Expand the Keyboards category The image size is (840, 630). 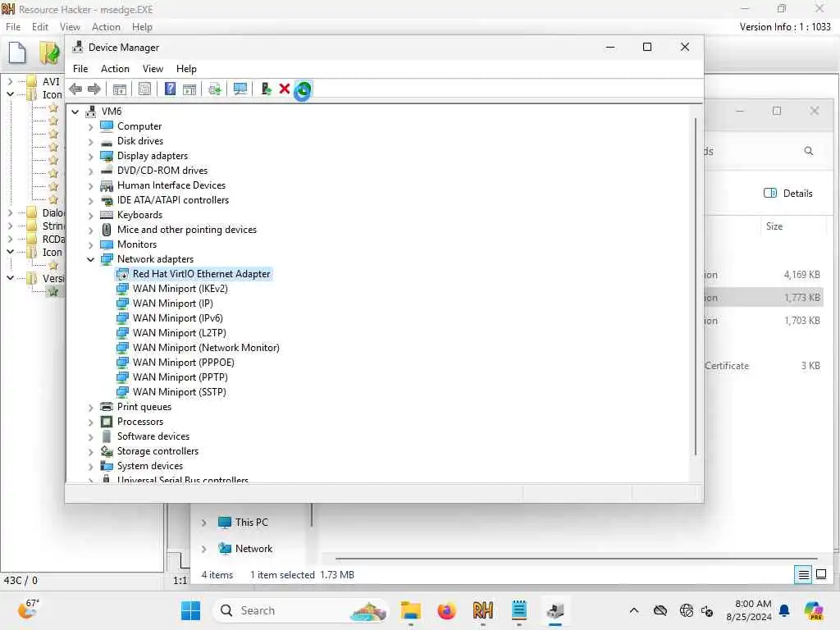pos(90,216)
